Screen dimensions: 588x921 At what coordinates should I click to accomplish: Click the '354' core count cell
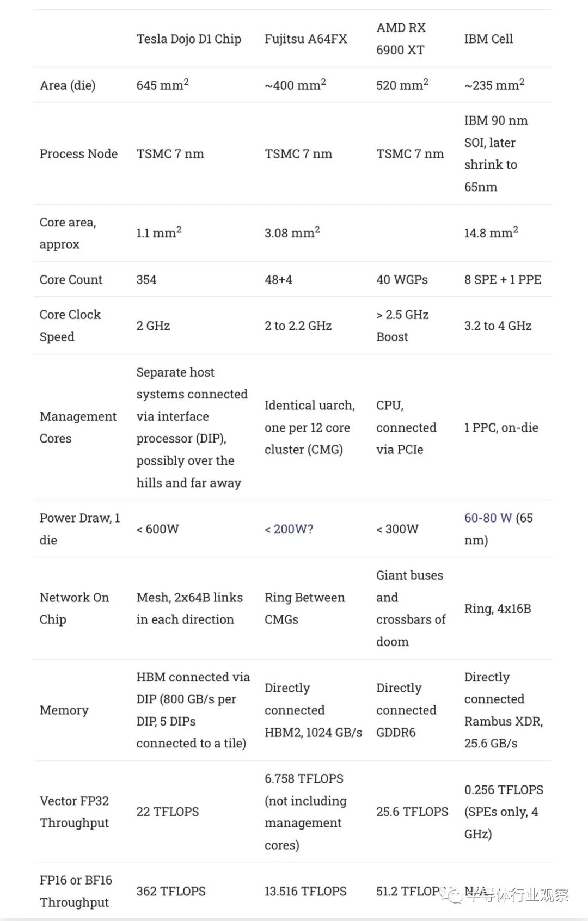[x=146, y=280]
